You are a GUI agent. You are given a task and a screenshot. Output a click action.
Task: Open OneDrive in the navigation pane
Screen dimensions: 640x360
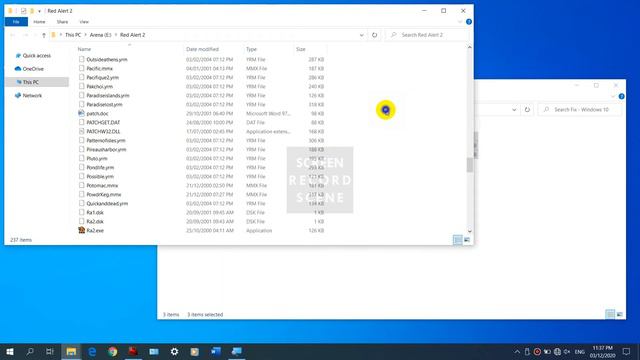tap(33, 69)
